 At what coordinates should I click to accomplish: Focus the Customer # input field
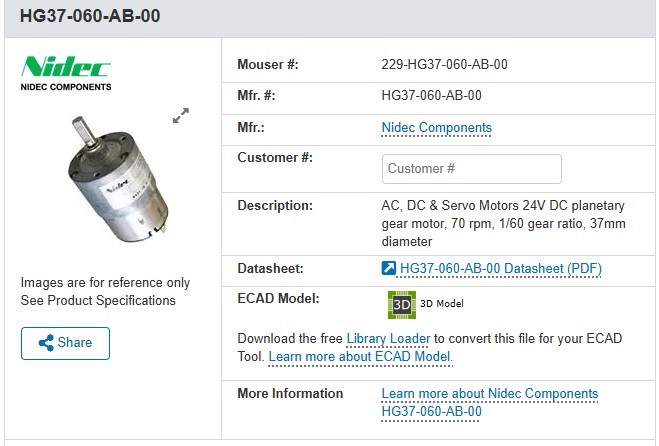coord(471,169)
